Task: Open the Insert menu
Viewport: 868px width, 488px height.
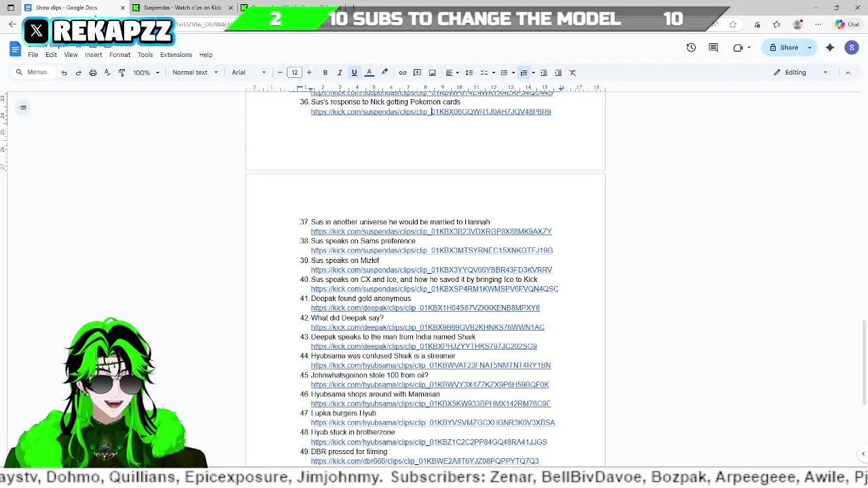Action: (94, 55)
